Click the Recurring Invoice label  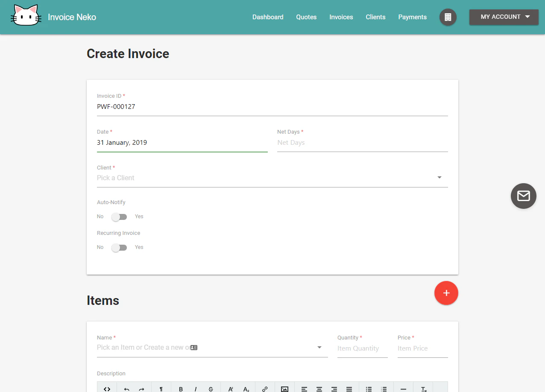pyautogui.click(x=118, y=233)
